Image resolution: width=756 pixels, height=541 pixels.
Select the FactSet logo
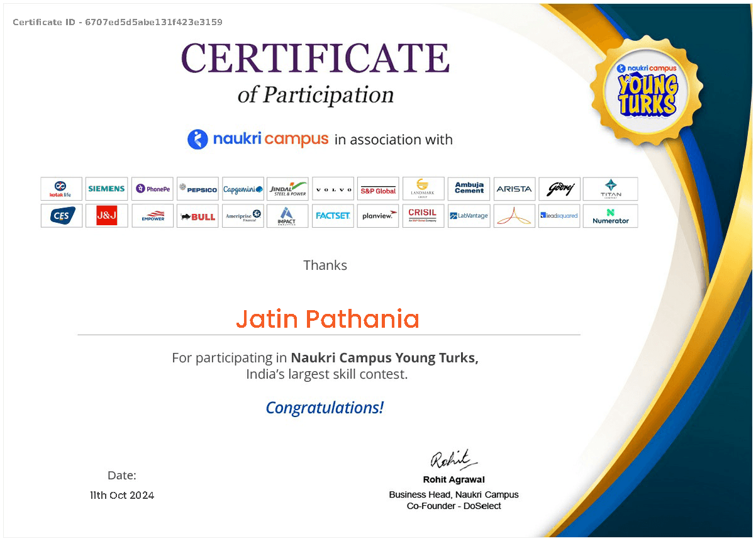coord(333,216)
